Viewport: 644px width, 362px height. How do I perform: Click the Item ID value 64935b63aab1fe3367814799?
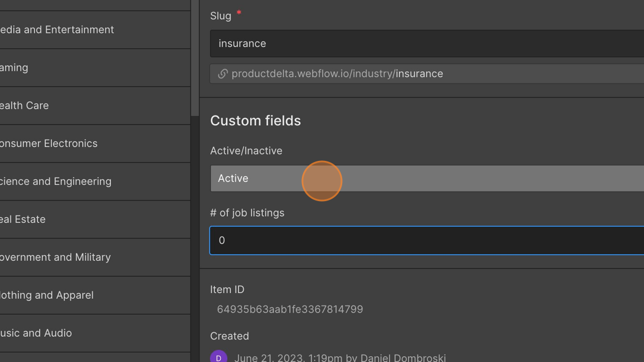pos(290,310)
